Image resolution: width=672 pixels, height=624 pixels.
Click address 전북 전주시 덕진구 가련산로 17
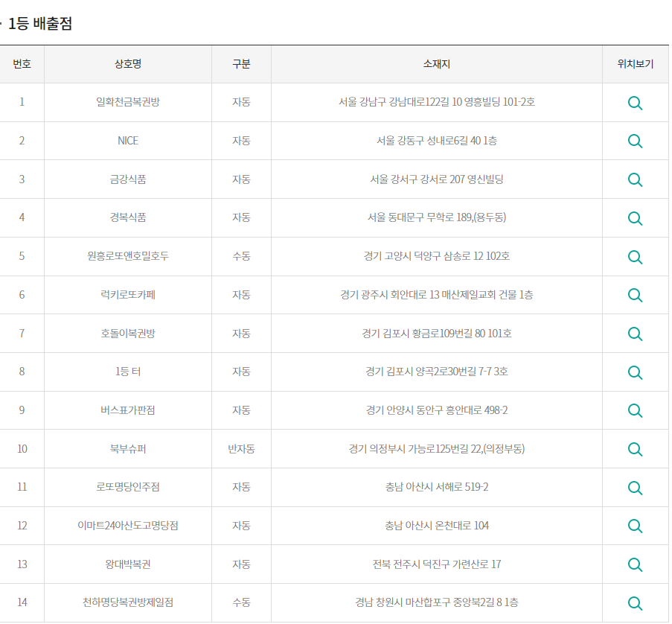click(x=437, y=564)
